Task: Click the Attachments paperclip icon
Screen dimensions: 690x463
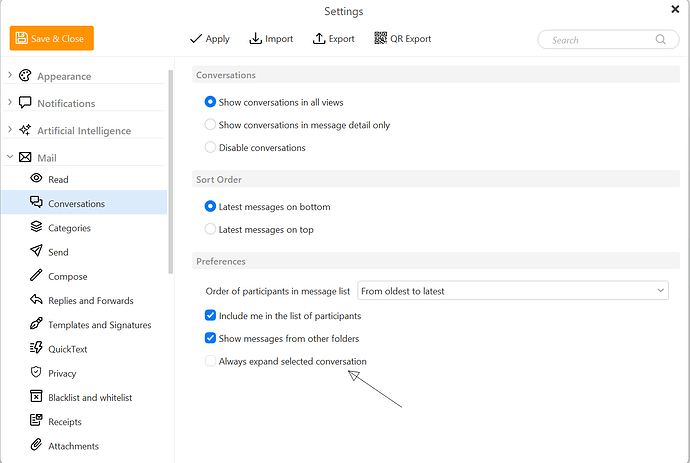Action: 36,445
